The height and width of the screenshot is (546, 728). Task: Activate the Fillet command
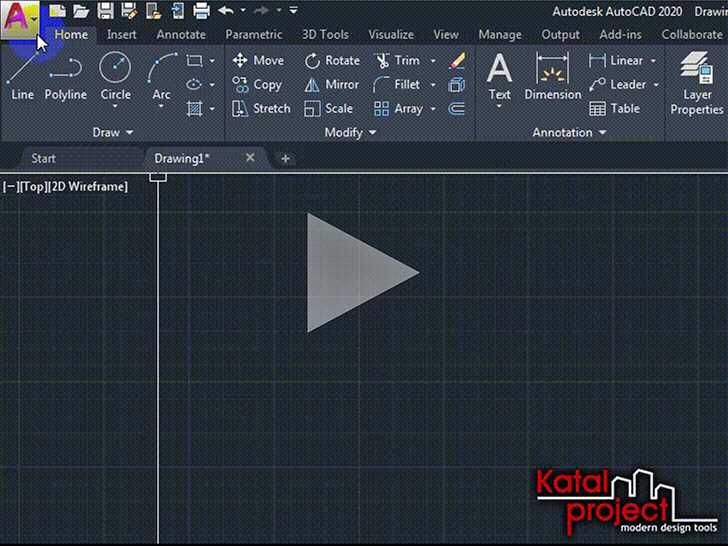397,84
